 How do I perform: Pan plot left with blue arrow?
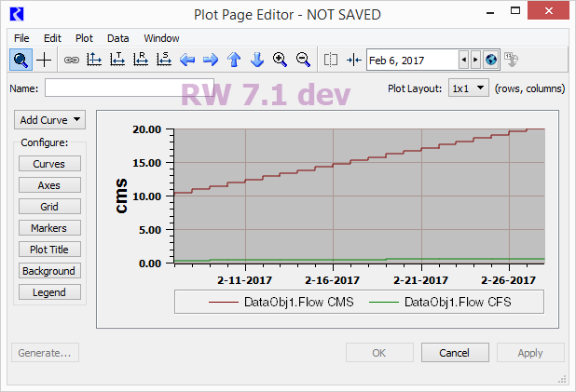[x=187, y=60]
